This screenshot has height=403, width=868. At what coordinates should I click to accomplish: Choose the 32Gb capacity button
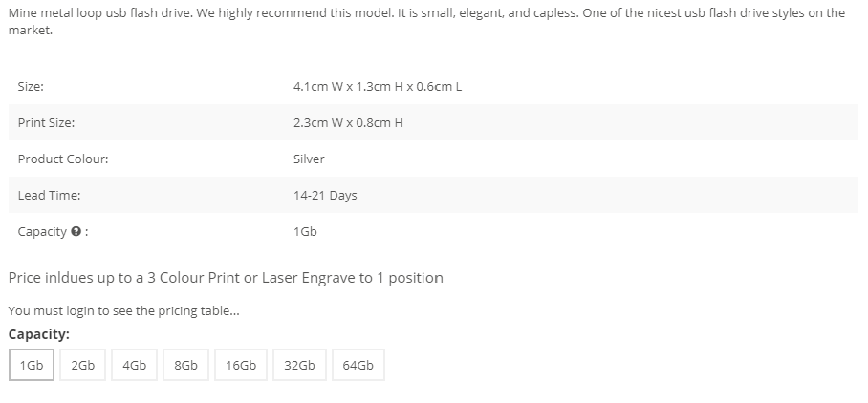(299, 365)
